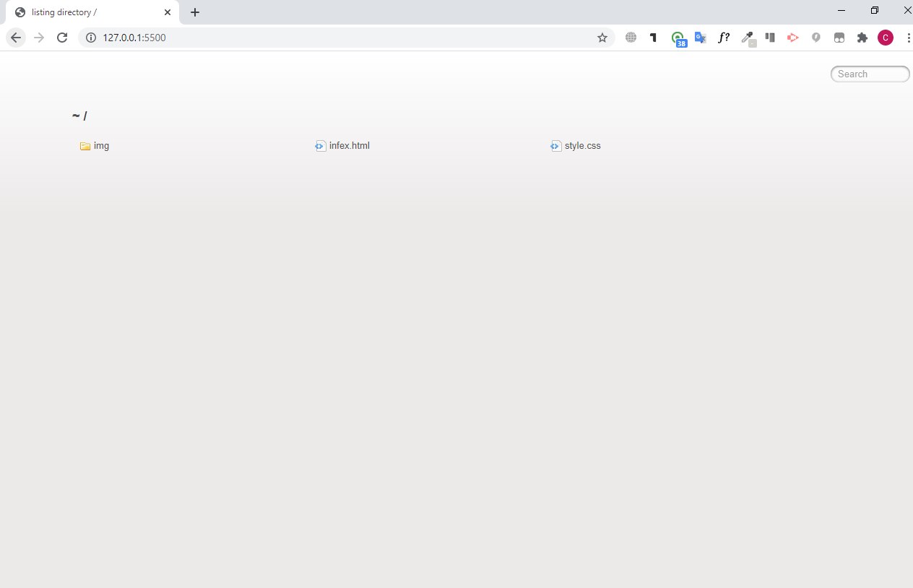Open a new tab with the plus button
The height and width of the screenshot is (588, 913).
[x=195, y=12]
